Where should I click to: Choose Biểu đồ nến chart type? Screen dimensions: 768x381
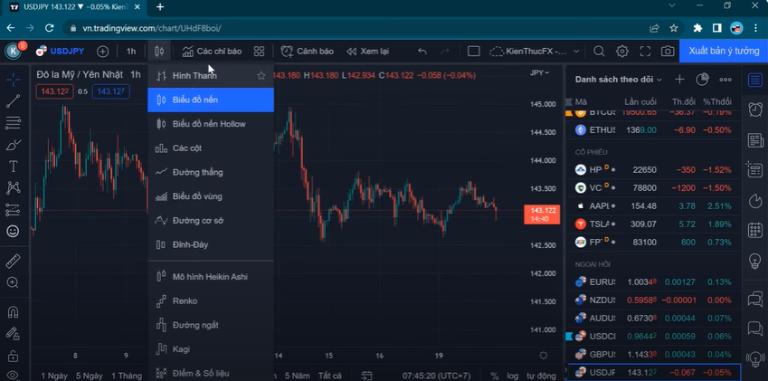click(211, 100)
